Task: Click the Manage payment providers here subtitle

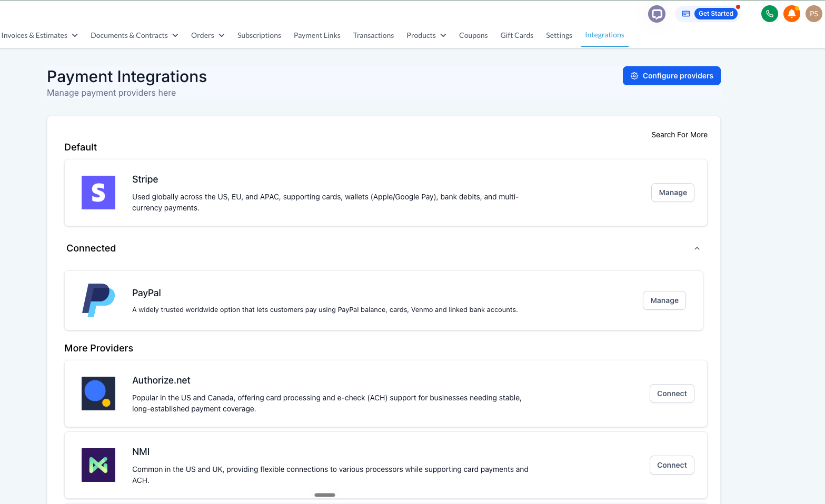Action: (x=111, y=93)
